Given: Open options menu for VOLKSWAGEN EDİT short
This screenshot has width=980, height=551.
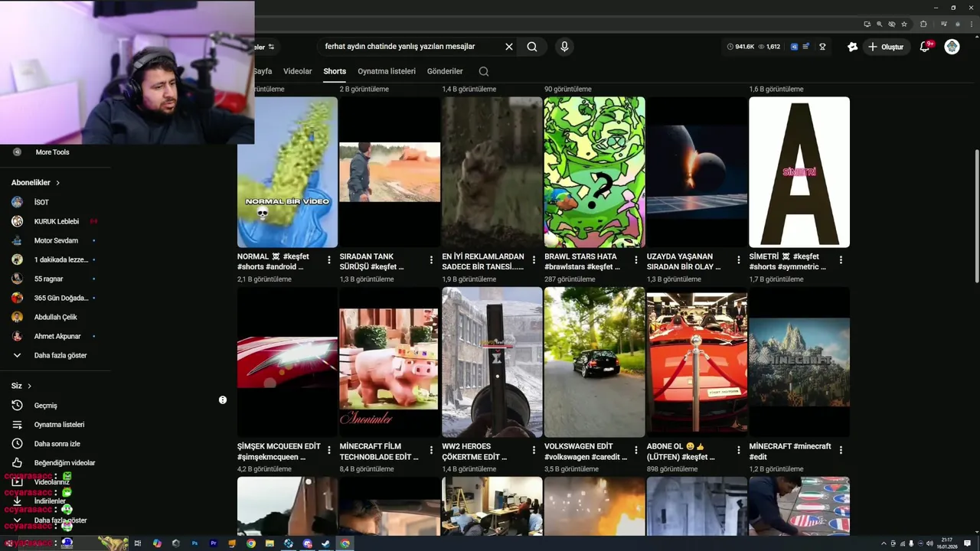Looking at the screenshot, I should (636, 450).
